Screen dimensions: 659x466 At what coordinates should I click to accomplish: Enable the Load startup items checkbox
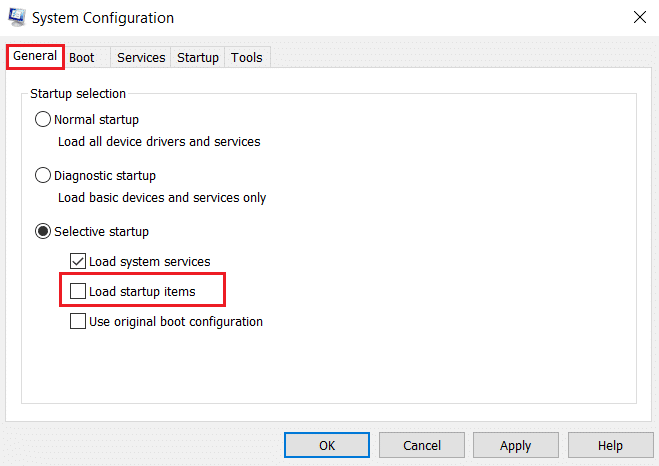[x=78, y=291]
